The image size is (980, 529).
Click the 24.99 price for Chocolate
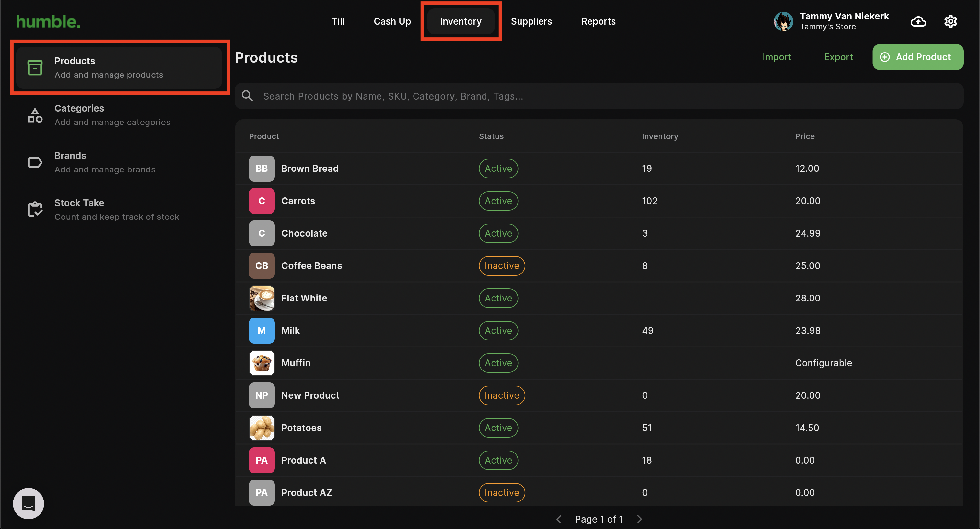[x=808, y=233]
